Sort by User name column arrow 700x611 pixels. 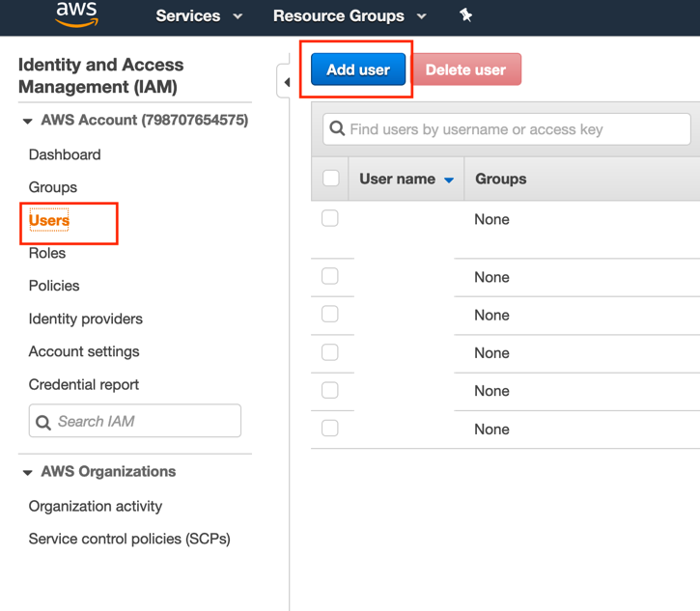pos(449,180)
